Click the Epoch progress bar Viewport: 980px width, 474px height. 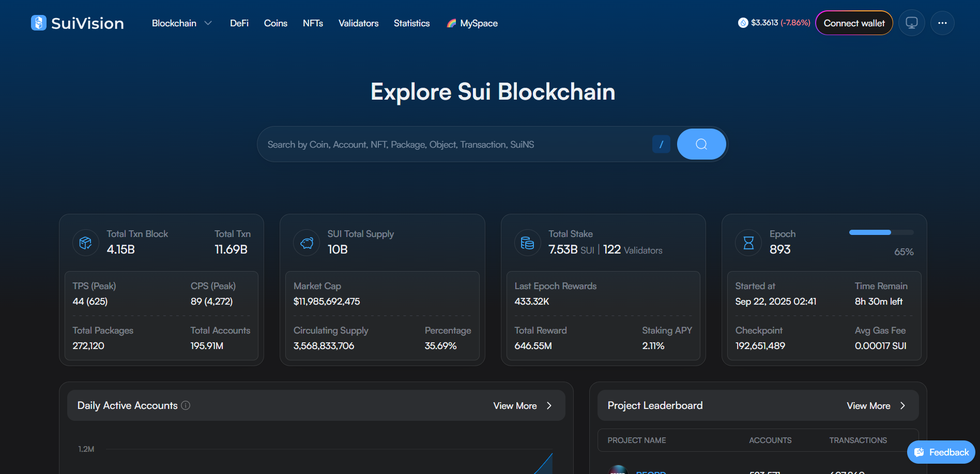pos(881,232)
